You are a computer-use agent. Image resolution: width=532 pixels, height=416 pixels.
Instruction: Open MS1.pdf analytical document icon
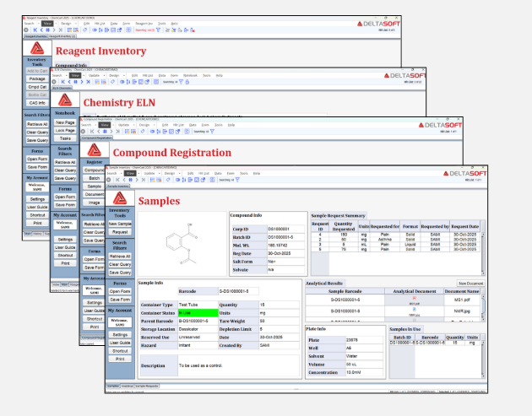pos(415,298)
